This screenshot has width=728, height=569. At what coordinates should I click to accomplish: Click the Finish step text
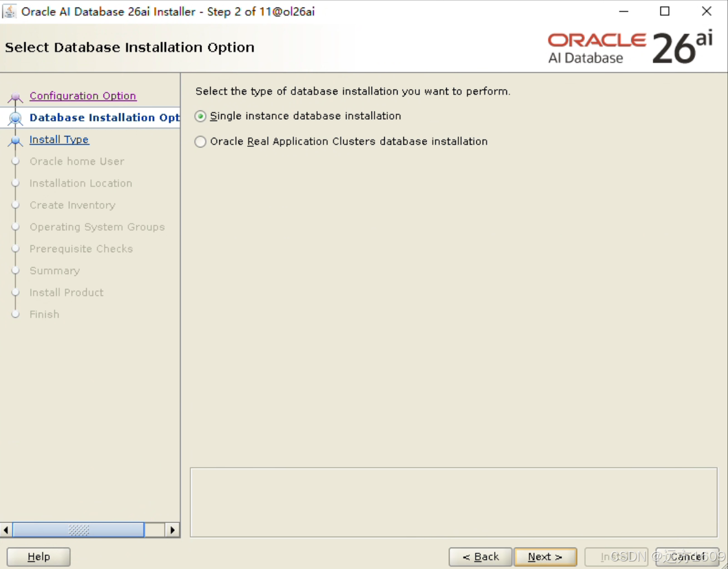[45, 315]
